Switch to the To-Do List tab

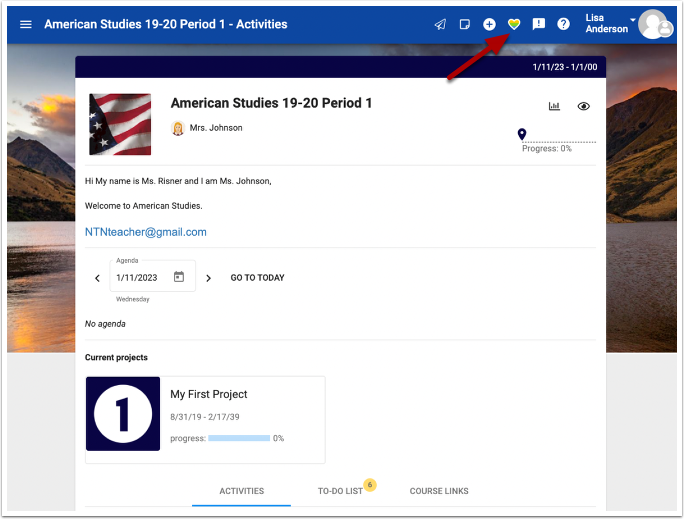tap(340, 491)
